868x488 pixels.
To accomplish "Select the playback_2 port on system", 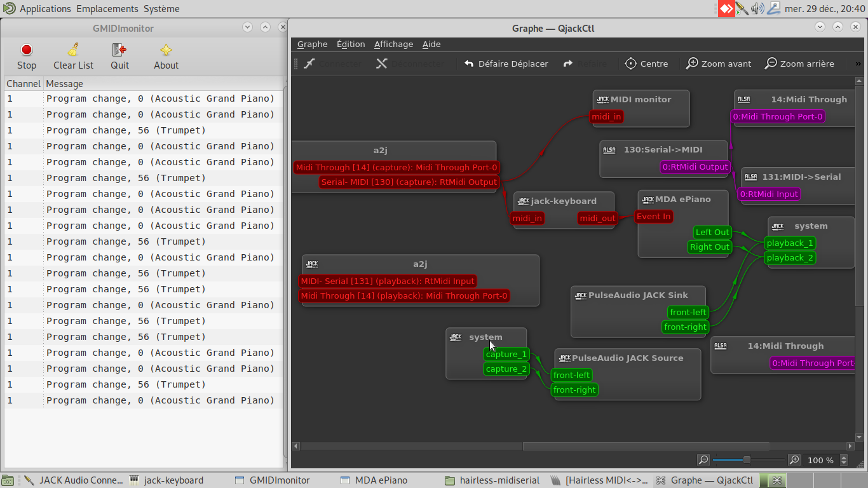I will pyautogui.click(x=790, y=258).
